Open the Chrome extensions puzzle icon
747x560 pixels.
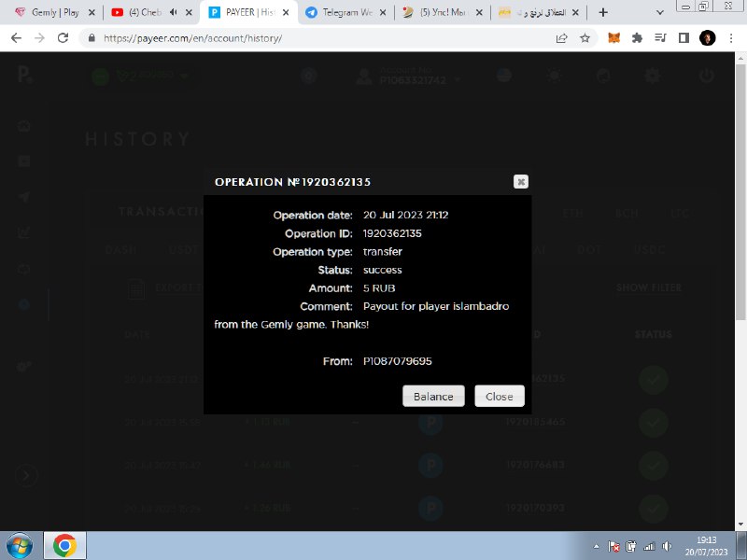637,38
